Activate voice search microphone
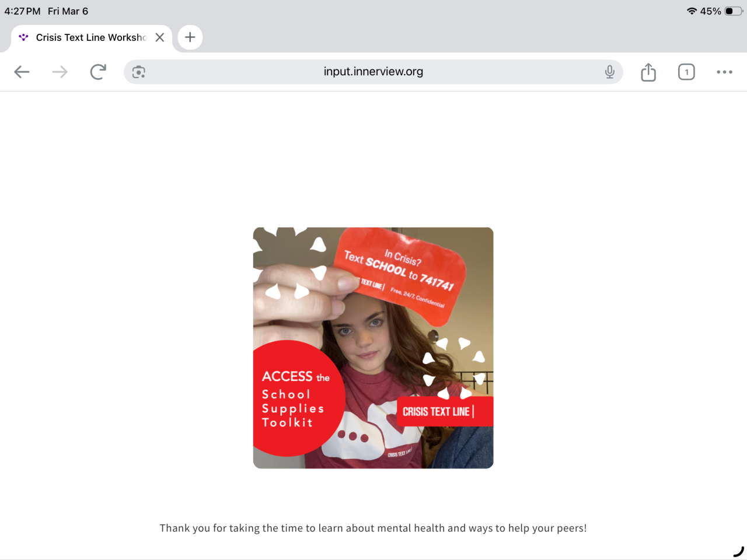747x560 pixels. [x=609, y=72]
